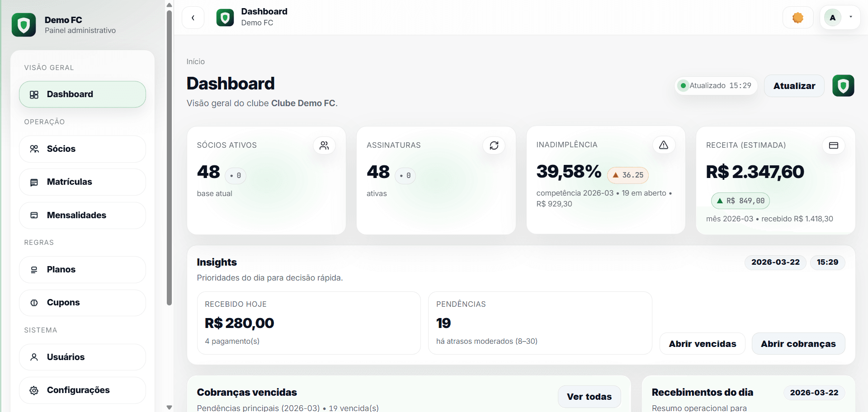Click the Matrículas document icon
This screenshot has height=412, width=868.
pyautogui.click(x=34, y=182)
